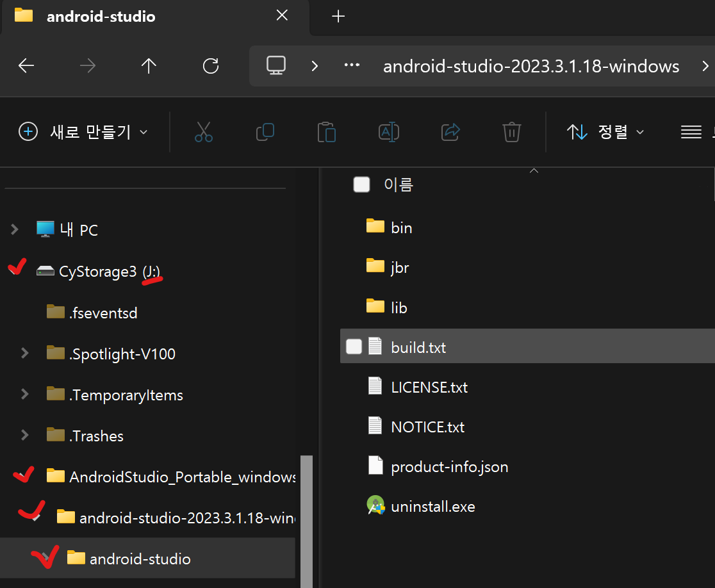
Task: Select .Spotlight-V100 in navigation tree
Action: (x=122, y=354)
